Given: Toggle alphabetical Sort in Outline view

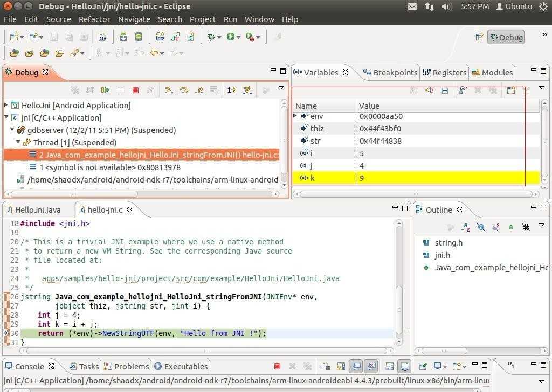Looking at the screenshot, I should 465,227.
